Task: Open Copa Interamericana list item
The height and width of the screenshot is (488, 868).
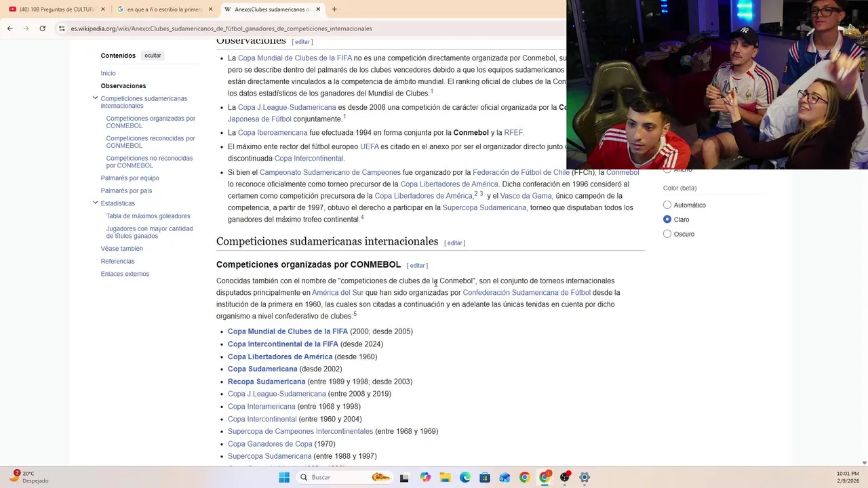Action: click(261, 407)
